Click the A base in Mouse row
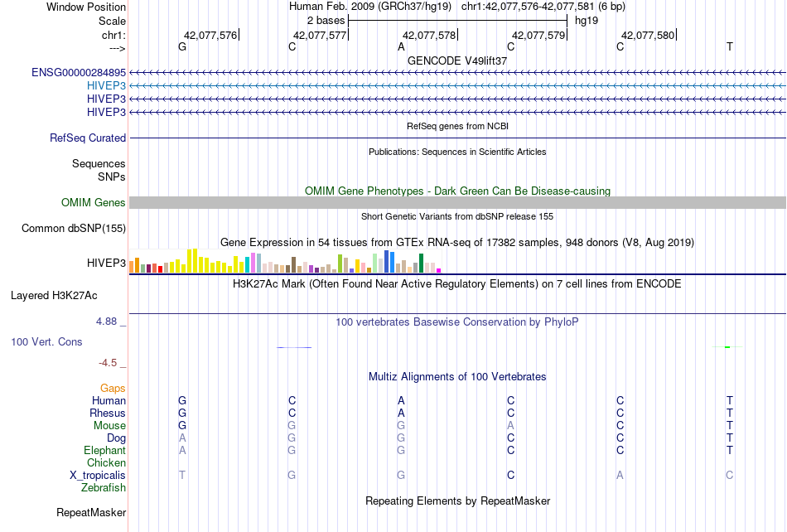 510,426
